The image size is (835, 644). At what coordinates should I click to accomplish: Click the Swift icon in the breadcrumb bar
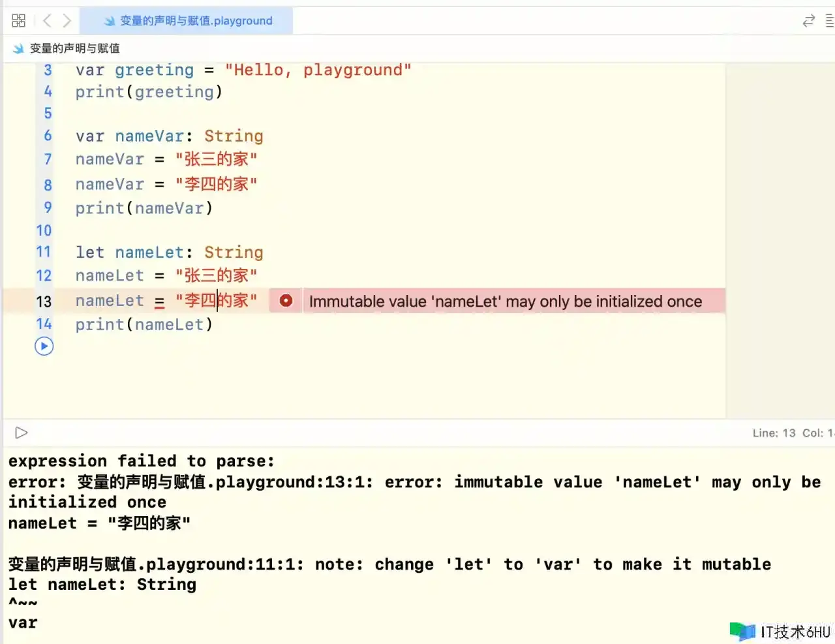coord(18,49)
